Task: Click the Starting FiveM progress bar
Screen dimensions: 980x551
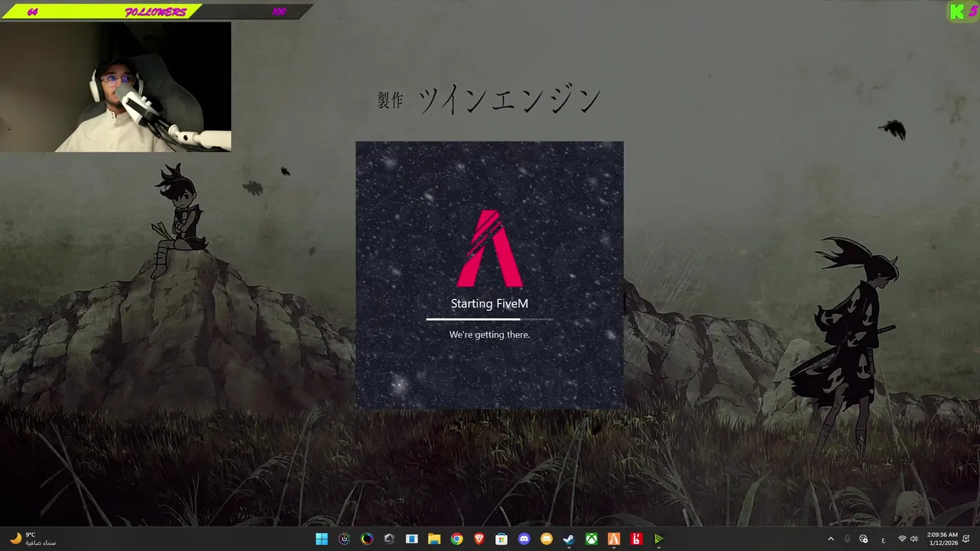Action: [x=489, y=318]
